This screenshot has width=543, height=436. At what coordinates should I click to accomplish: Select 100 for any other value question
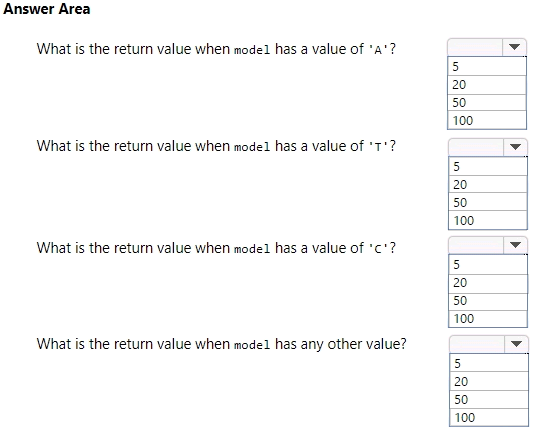[x=489, y=418]
